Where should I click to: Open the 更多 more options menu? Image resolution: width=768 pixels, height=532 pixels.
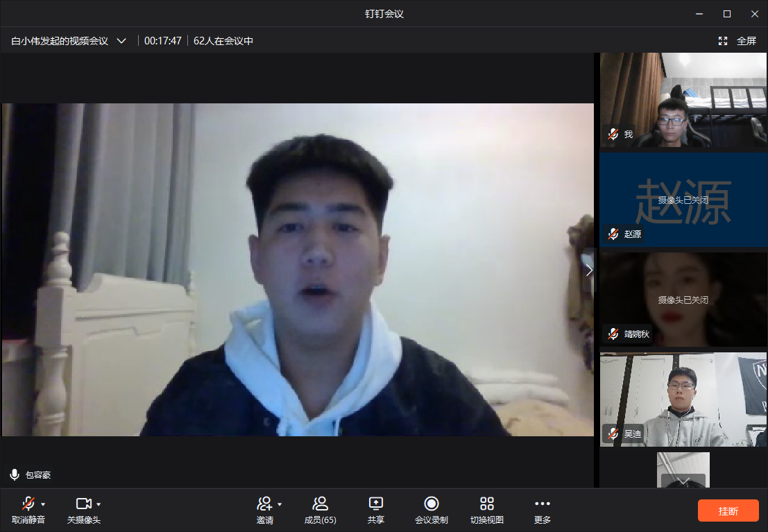pos(543,504)
